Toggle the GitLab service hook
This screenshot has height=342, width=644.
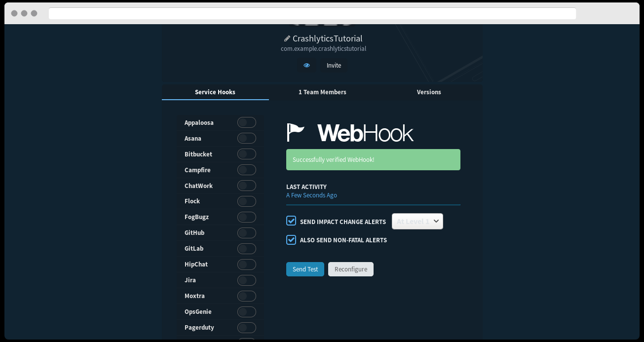point(247,249)
